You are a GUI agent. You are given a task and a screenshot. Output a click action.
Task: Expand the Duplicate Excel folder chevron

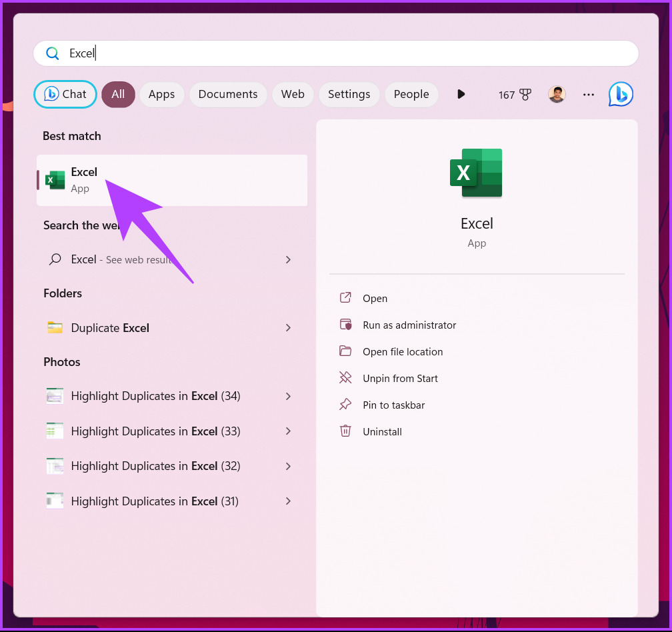(289, 328)
